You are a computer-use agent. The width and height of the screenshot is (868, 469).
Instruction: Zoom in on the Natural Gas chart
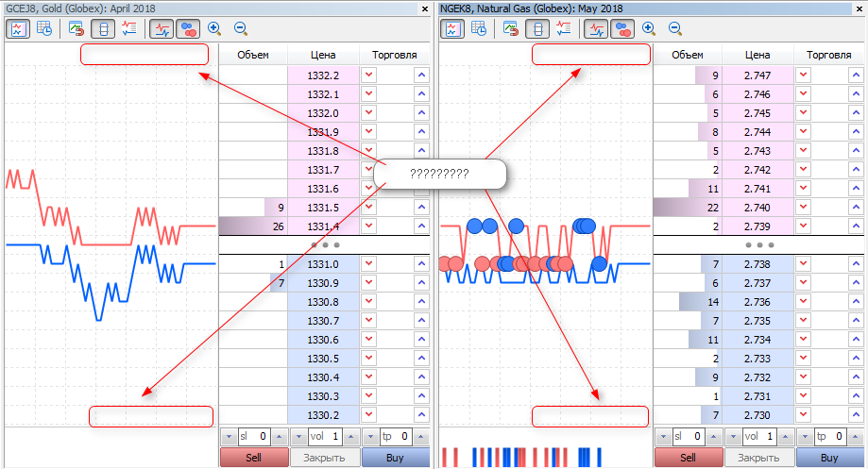point(649,28)
